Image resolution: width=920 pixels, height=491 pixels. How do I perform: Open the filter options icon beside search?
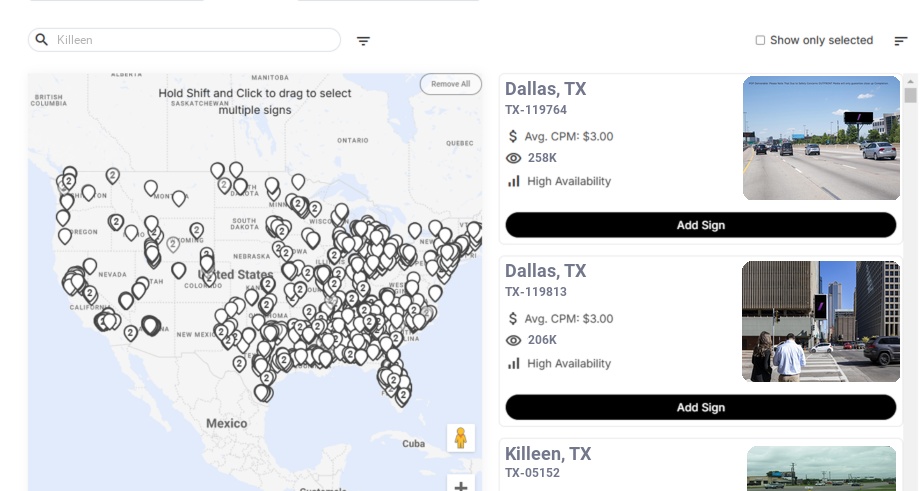point(364,41)
